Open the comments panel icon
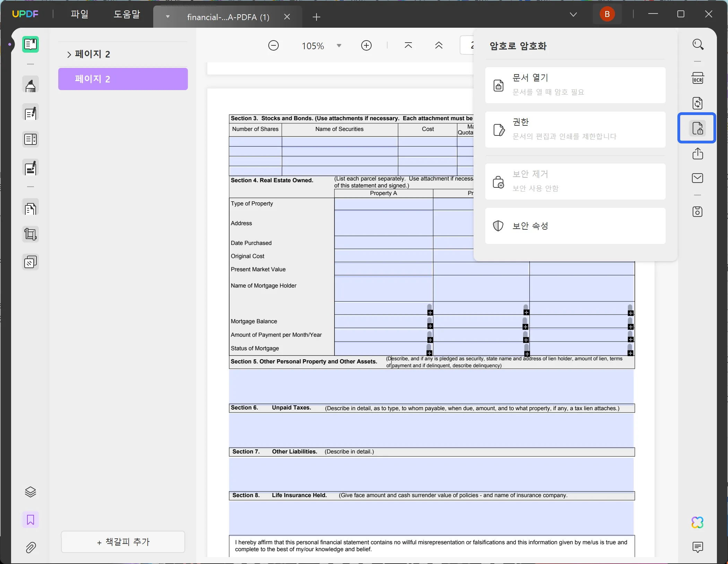This screenshot has height=564, width=728. (698, 547)
